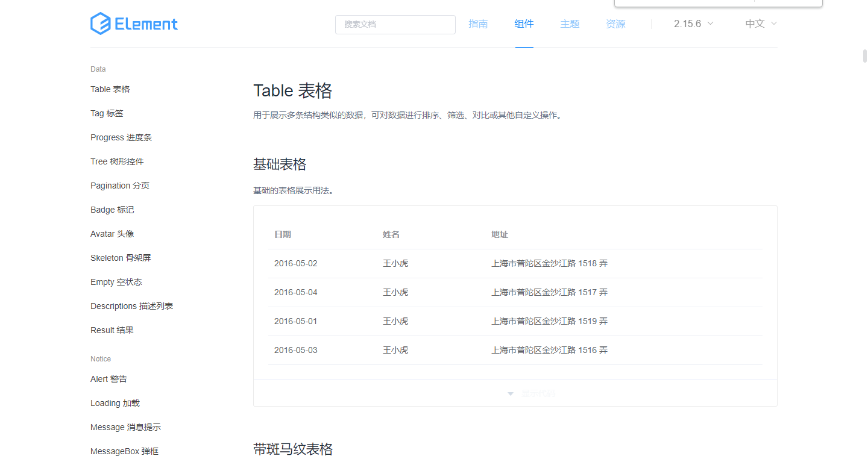Select Skeleton 骨架屏 sidebar item
The width and height of the screenshot is (868, 456).
tap(121, 257)
